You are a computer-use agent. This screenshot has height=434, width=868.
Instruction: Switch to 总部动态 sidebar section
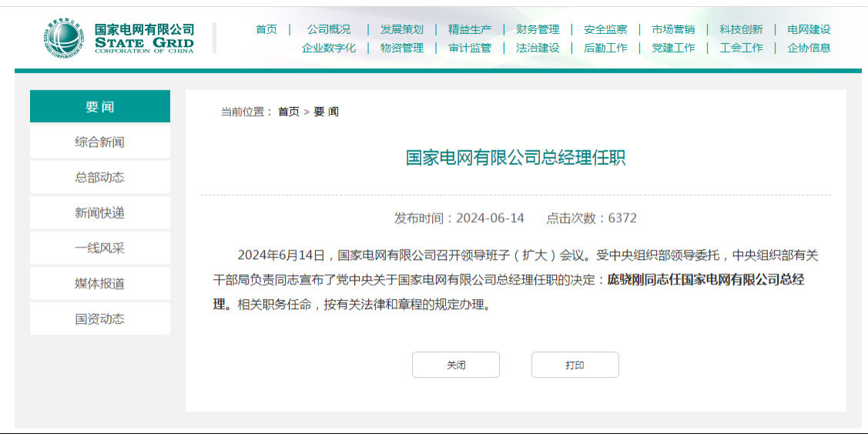pyautogui.click(x=100, y=177)
